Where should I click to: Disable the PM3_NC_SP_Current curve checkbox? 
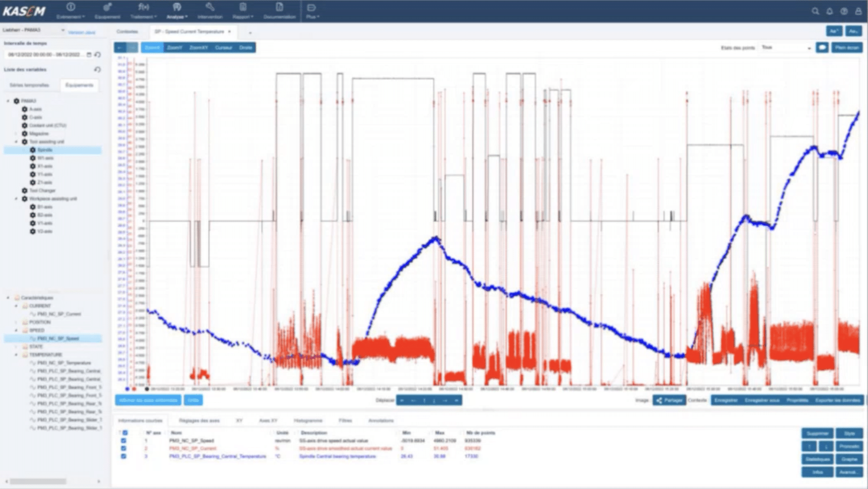click(x=124, y=449)
